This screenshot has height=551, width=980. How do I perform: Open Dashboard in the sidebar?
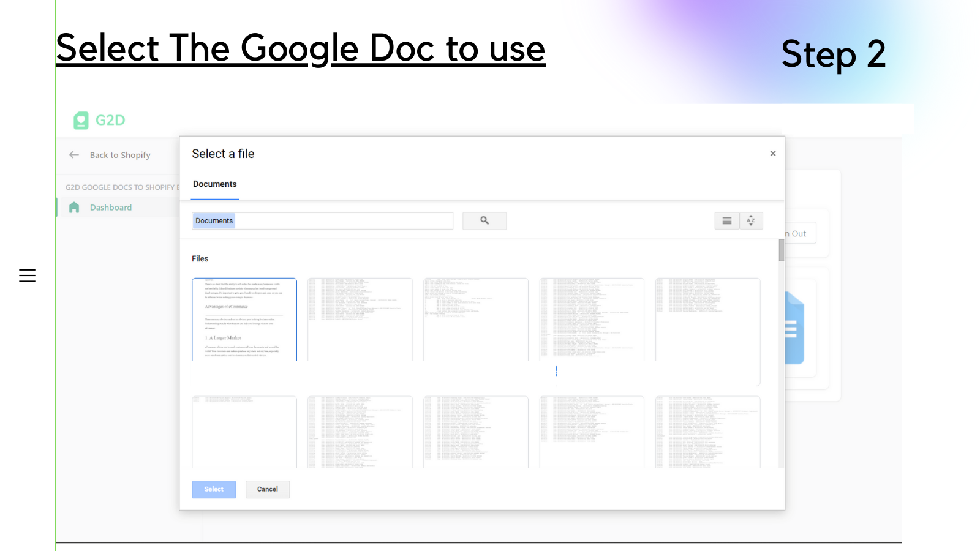point(111,208)
